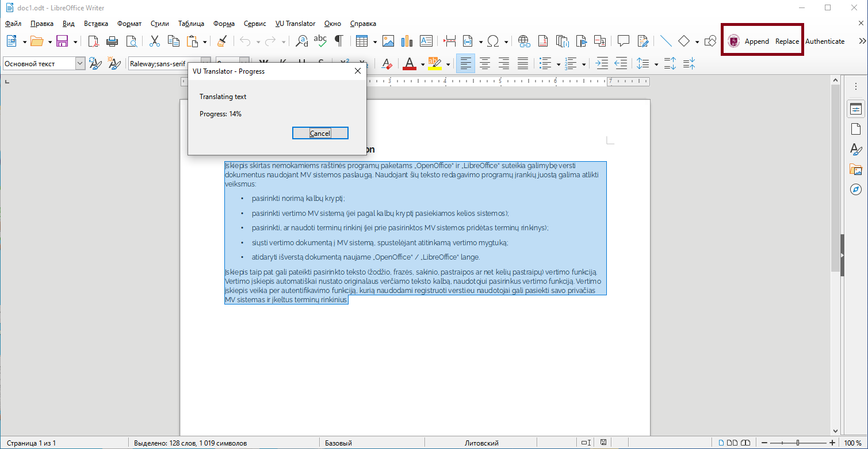This screenshot has width=868, height=449.
Task: Click the track changes pencil icon
Action: tap(643, 41)
